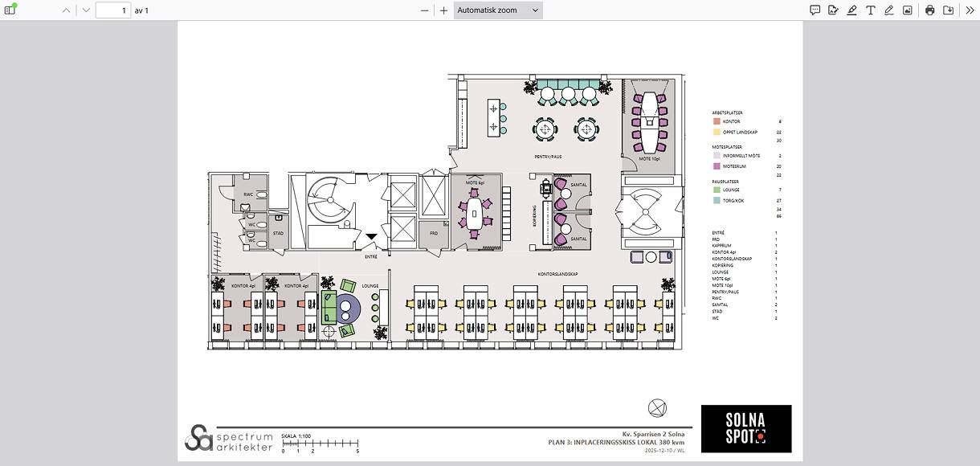Expand the tools menu double chevron
Viewport: 980px width, 466px height.
(x=969, y=10)
